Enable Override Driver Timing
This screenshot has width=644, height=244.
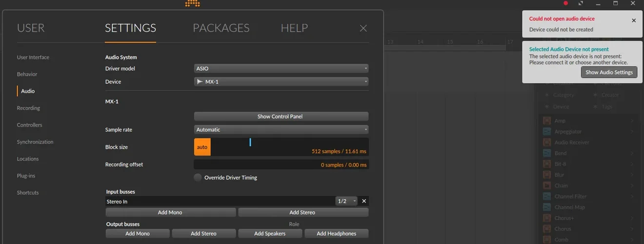pos(198,178)
